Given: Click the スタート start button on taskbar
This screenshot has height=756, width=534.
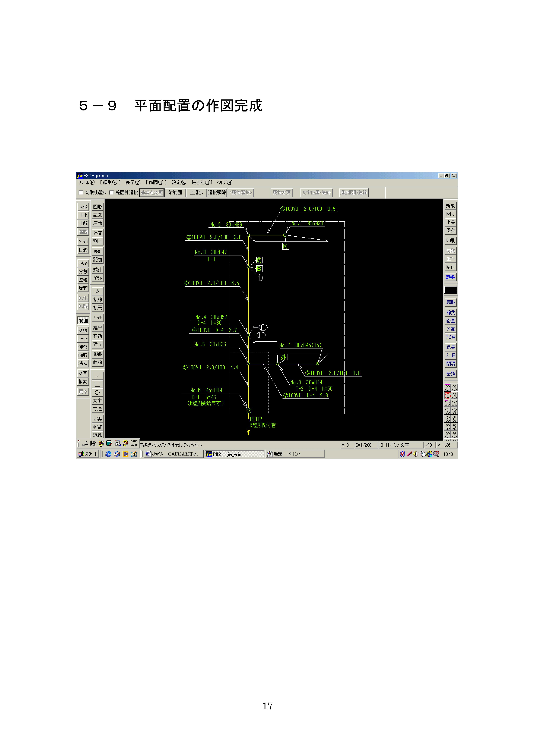Looking at the screenshot, I should [88, 454].
